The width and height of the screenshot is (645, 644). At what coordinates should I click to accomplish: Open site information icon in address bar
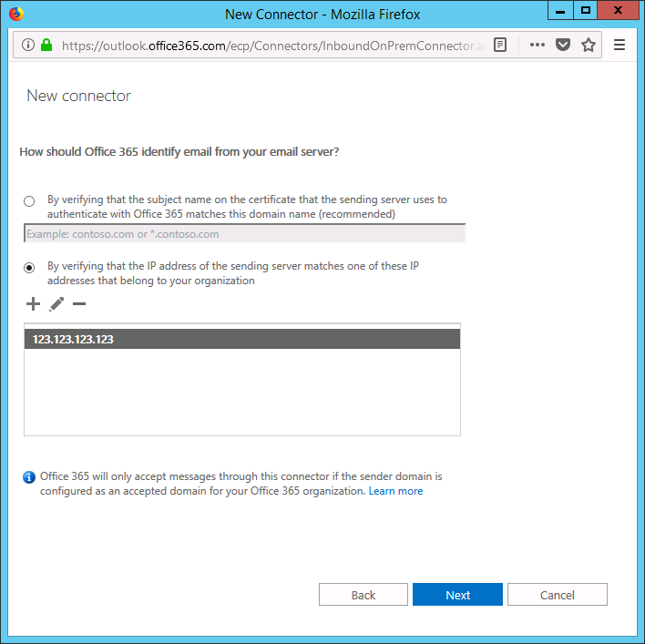click(28, 45)
